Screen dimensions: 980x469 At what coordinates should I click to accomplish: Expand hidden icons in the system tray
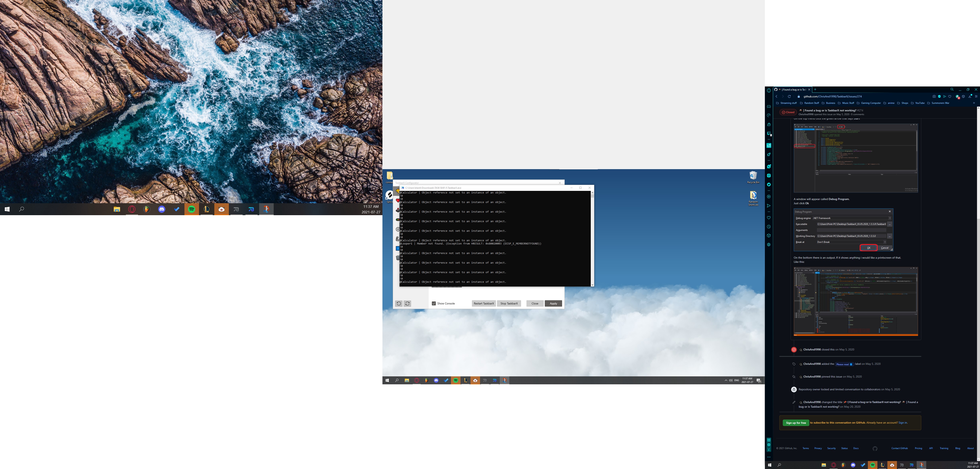coord(726,380)
